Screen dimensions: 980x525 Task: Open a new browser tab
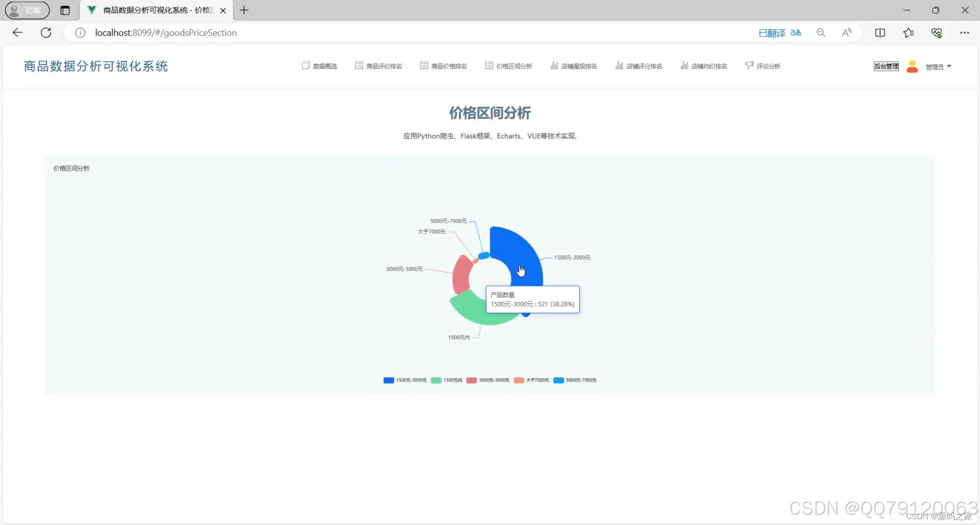pyautogui.click(x=244, y=10)
